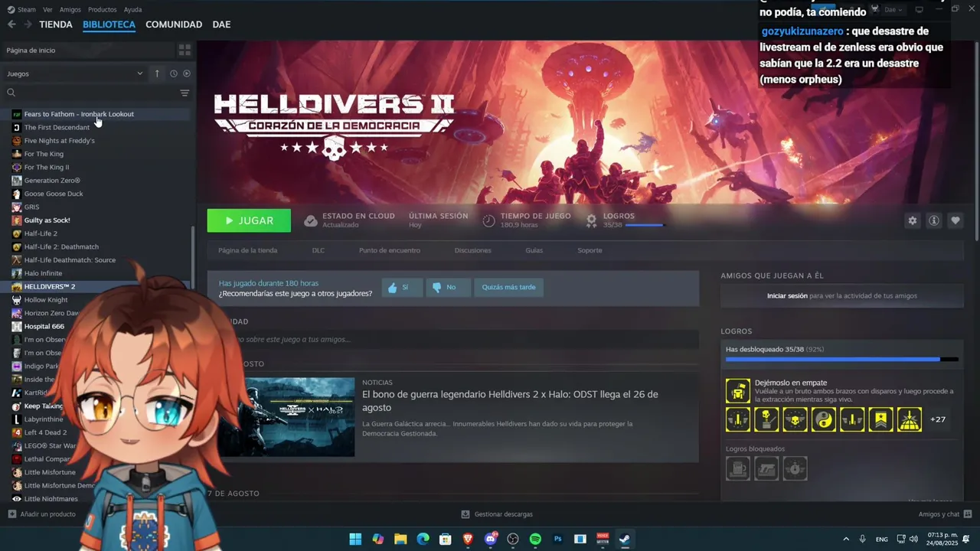Open Página de la tienda tab

247,250
